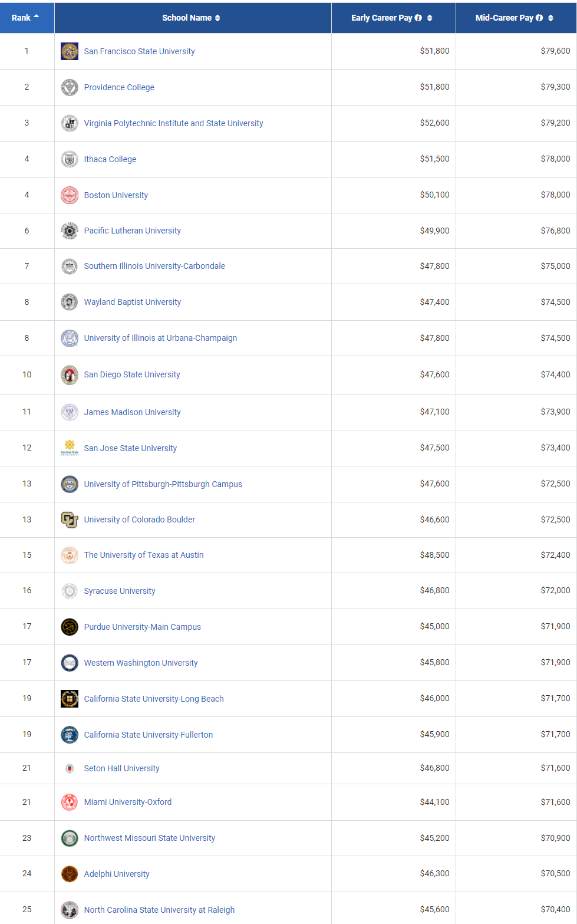Click the Mid-Career Pay info icon
Image resolution: width=577 pixels, height=924 pixels.
coord(539,18)
